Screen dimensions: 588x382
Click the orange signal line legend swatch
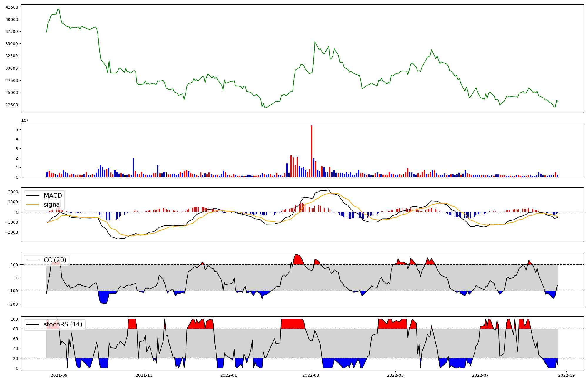(32, 205)
